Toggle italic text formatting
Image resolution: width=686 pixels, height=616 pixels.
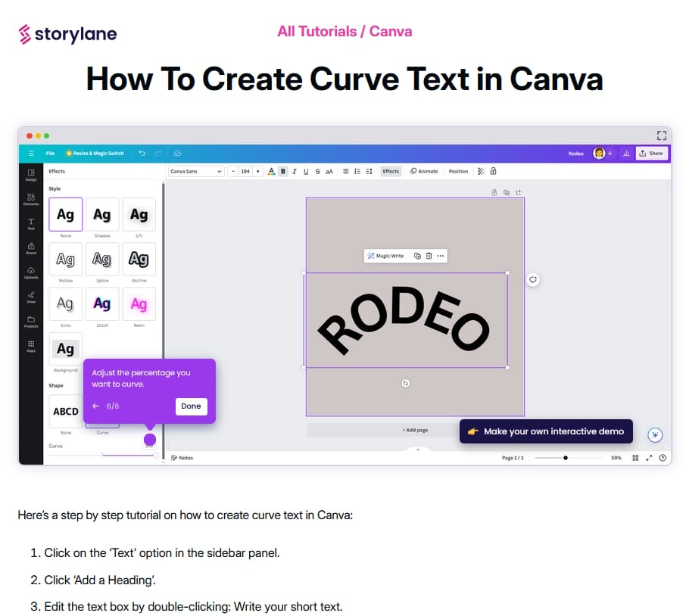(x=295, y=171)
